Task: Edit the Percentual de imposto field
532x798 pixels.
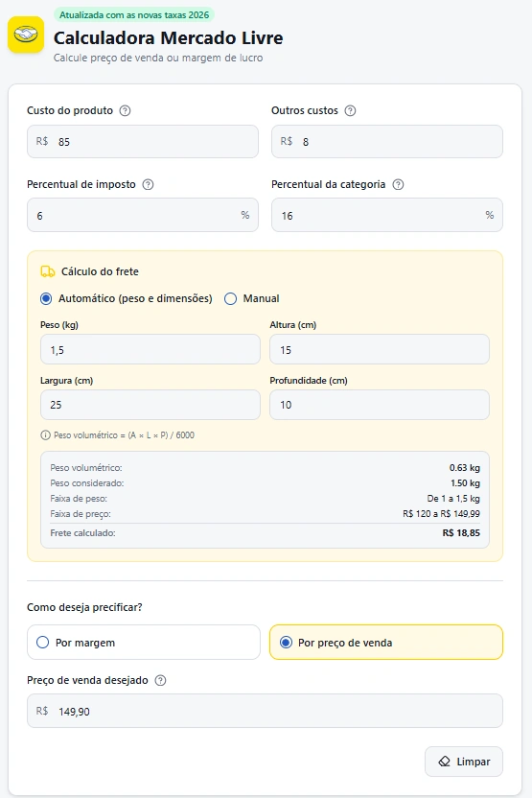Action: point(143,215)
